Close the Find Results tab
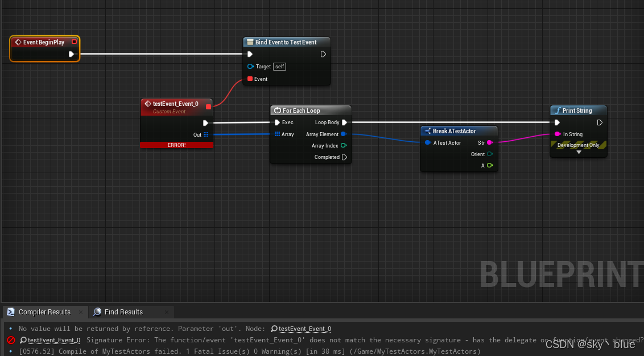This screenshot has height=356, width=644. click(x=166, y=312)
